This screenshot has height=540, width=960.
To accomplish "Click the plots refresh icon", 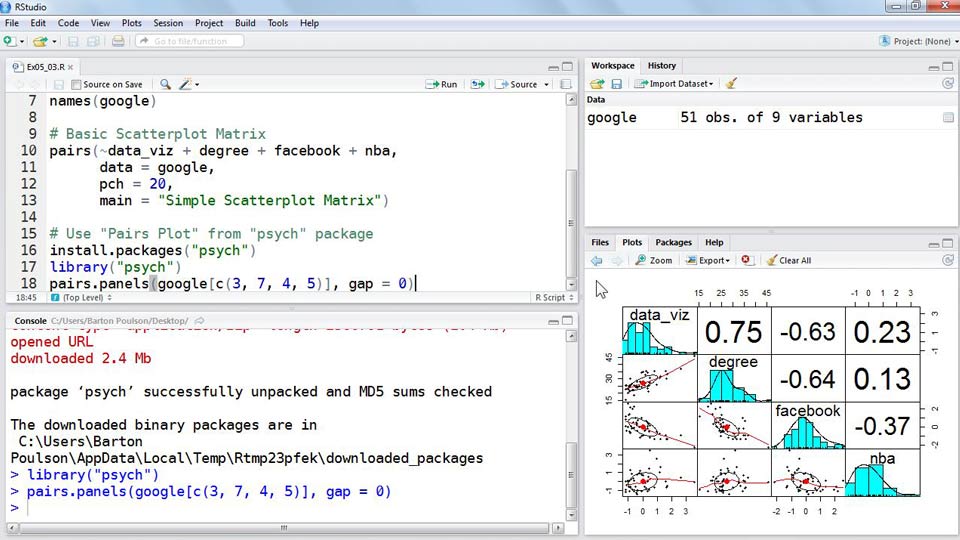I will (948, 261).
